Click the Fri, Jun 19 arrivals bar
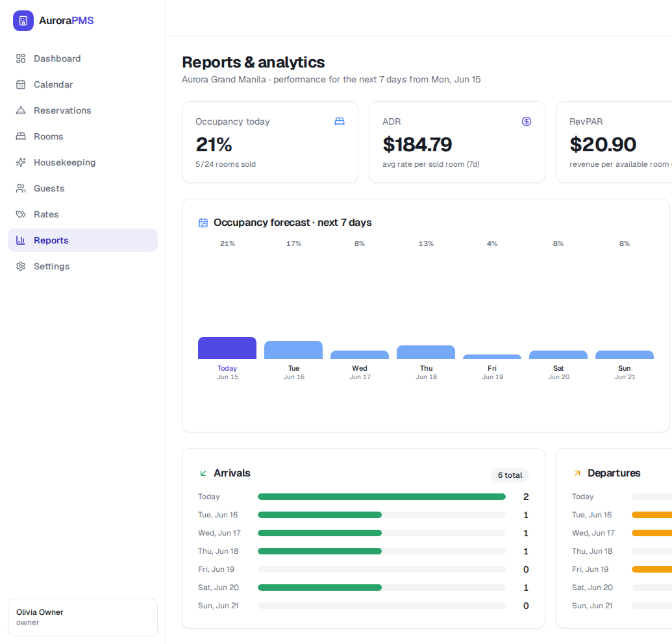 coord(381,569)
